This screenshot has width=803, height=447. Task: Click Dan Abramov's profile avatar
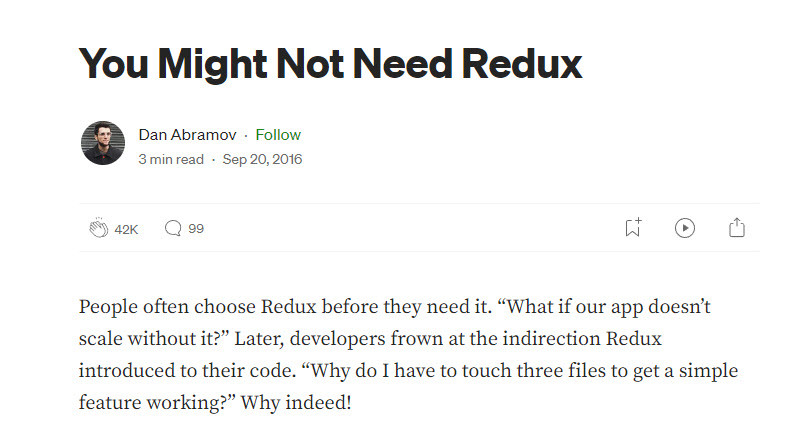click(x=102, y=144)
